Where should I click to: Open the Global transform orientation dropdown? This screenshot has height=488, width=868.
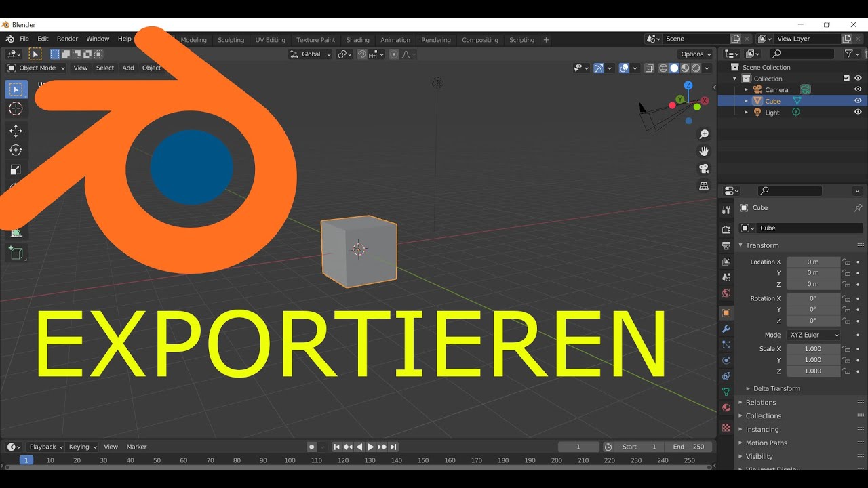[311, 54]
